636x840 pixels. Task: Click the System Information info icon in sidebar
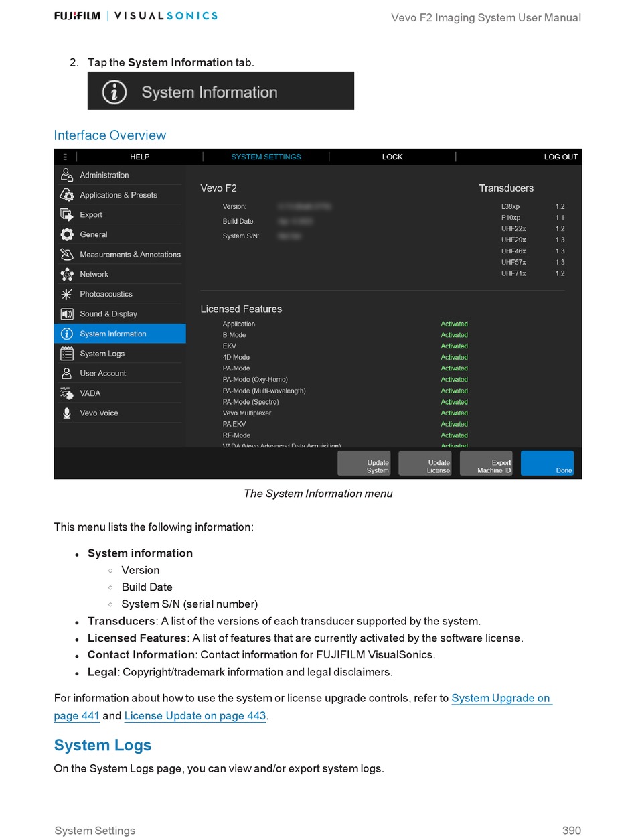point(66,334)
